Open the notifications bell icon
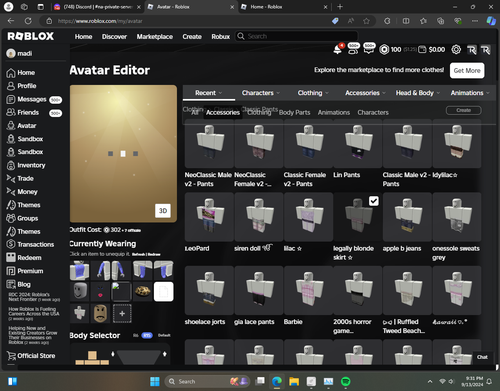 337,50
